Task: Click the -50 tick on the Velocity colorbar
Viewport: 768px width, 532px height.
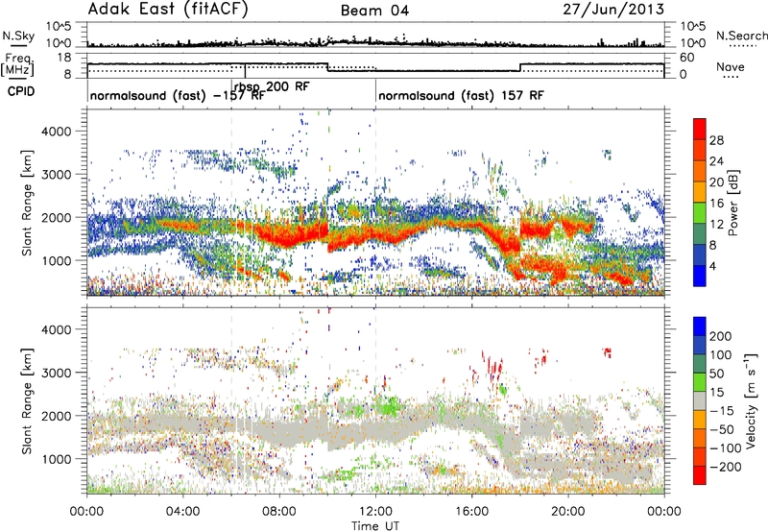Action: (x=722, y=429)
